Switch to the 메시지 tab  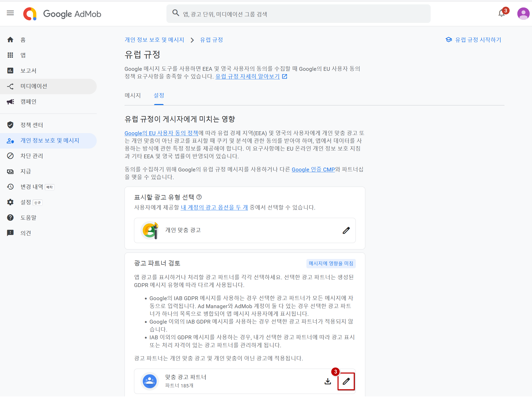(133, 96)
